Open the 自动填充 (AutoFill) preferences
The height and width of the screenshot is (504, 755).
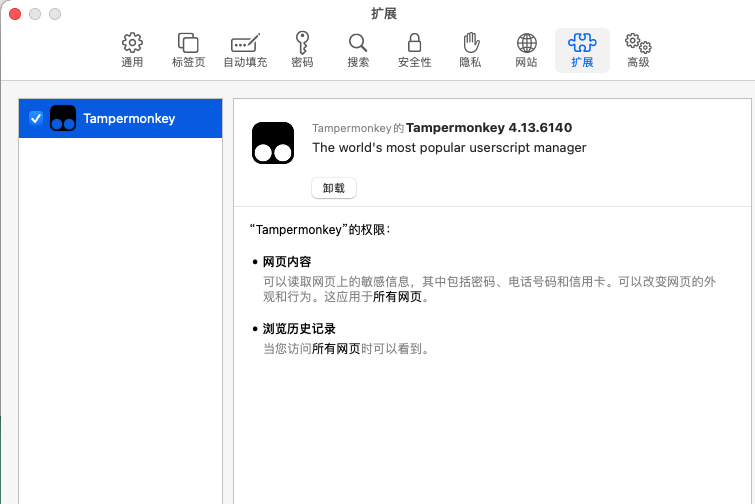[x=245, y=50]
